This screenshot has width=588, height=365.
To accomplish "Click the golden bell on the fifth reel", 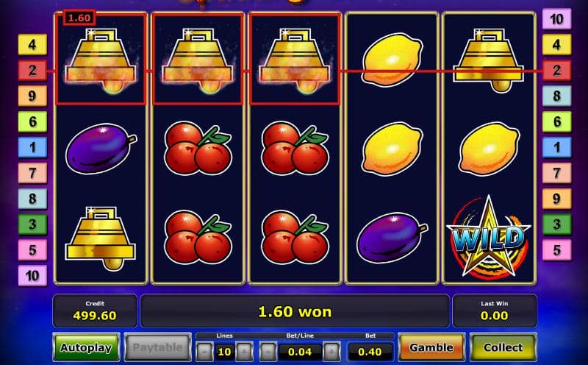I will coord(489,60).
